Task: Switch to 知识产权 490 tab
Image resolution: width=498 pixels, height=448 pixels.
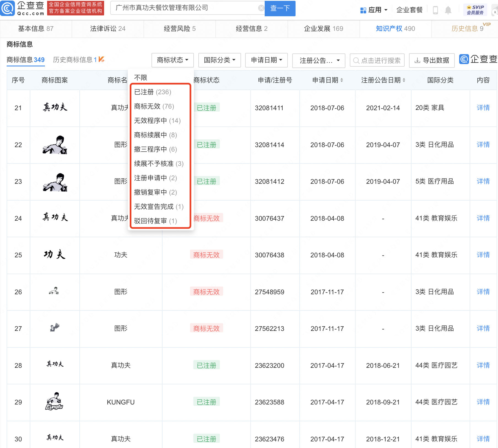Action: point(396,29)
